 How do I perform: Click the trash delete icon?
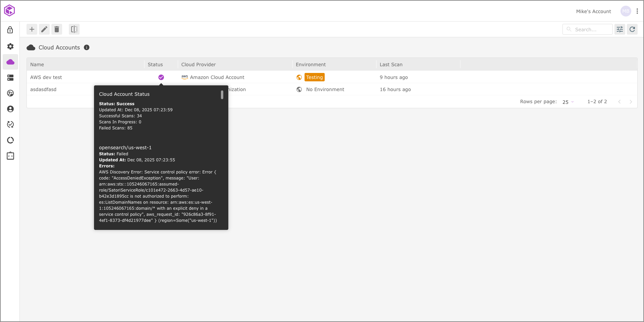57,29
